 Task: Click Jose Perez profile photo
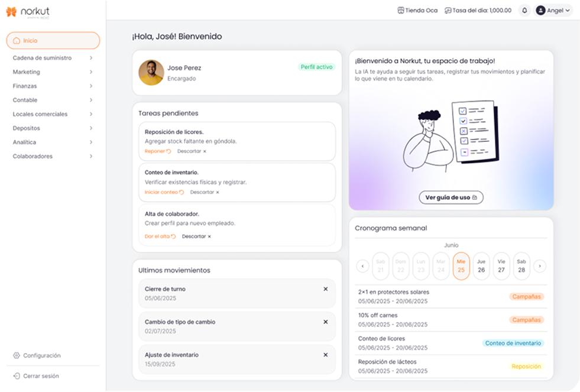click(x=151, y=73)
